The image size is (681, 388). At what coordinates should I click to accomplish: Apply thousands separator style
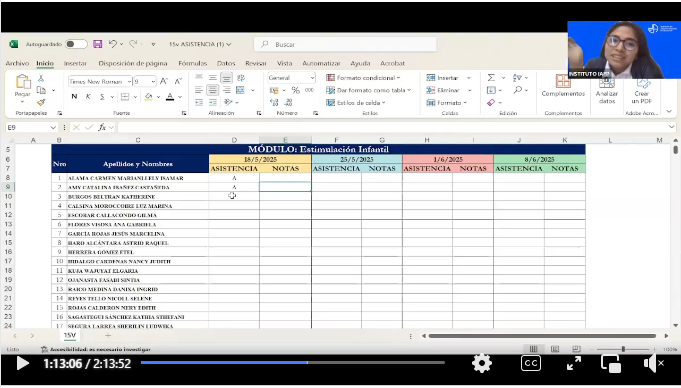pyautogui.click(x=309, y=90)
